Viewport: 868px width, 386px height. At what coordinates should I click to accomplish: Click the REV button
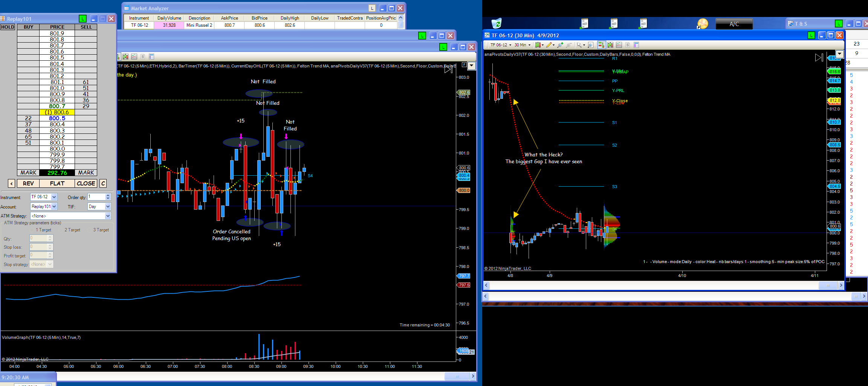[28, 184]
